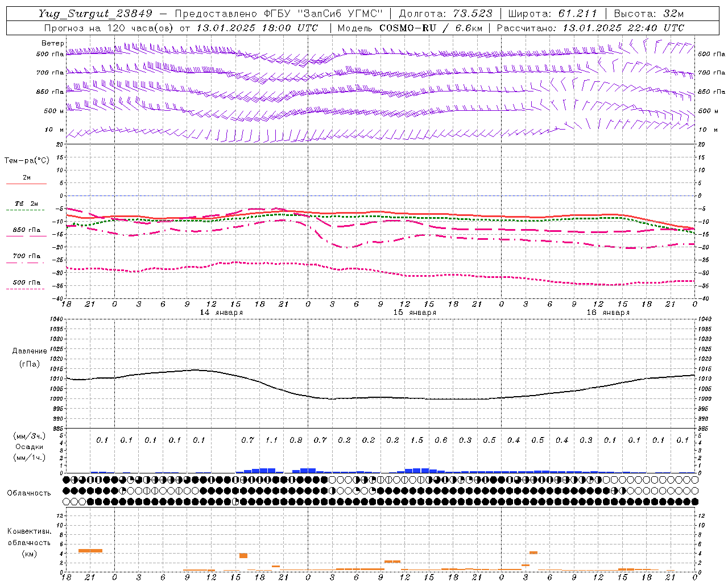The width and height of the screenshot is (728, 582).
Task: Select the (км) unit label of convective panel
Action: point(30,554)
